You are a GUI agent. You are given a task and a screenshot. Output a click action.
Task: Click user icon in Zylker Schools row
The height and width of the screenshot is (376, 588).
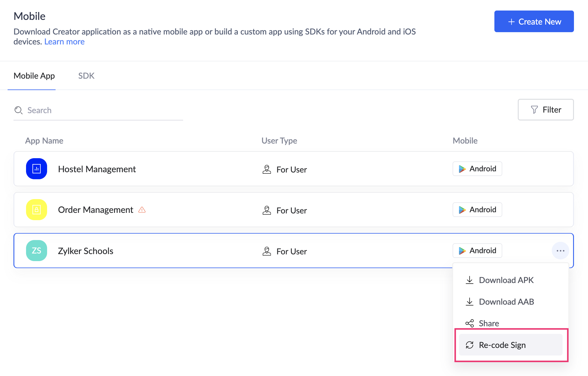click(267, 251)
